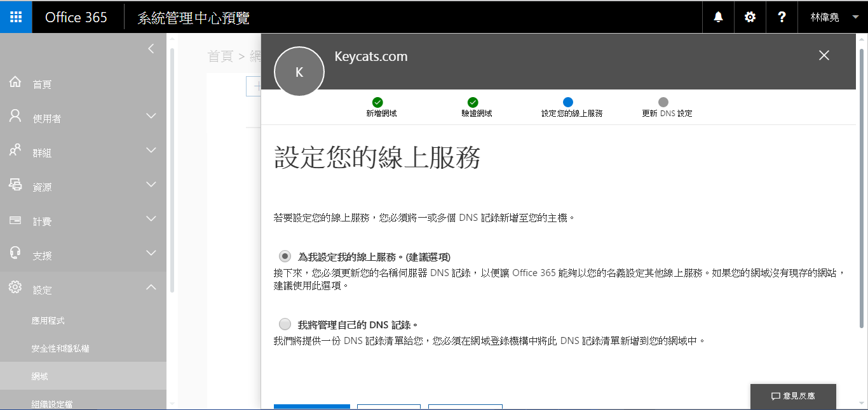Screen dimensions: 868x410
Task: Open settings gear in top bar
Action: pos(750,17)
